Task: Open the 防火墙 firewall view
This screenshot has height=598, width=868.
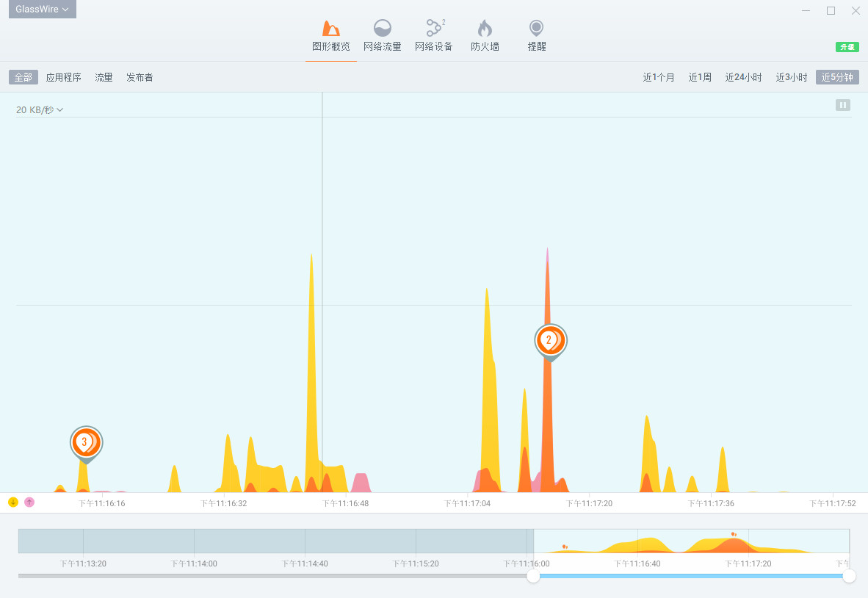Action: pos(485,36)
